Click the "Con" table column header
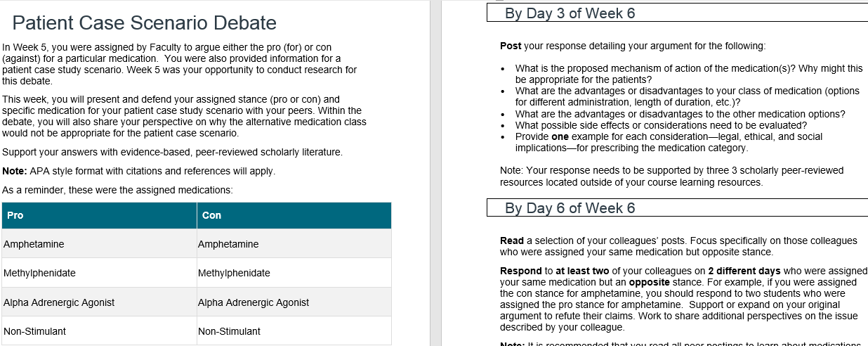 coord(211,215)
